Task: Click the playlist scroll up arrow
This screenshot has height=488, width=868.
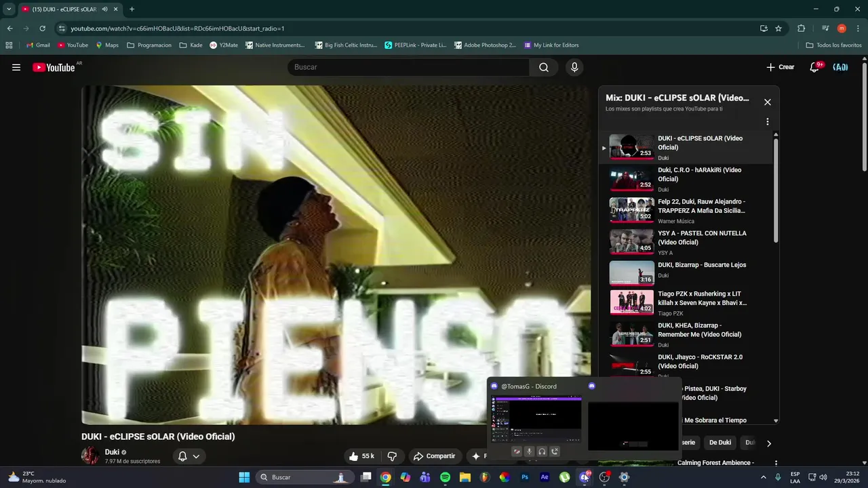Action: 776,135
